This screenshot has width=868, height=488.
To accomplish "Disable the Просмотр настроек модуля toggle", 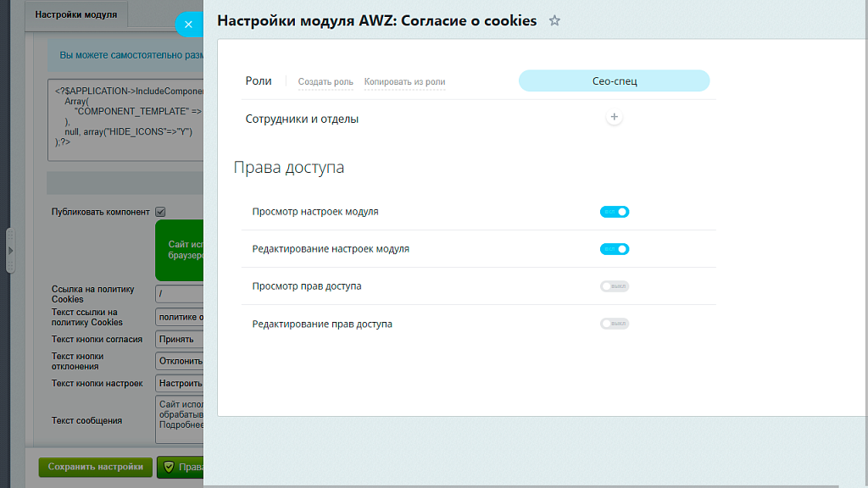I will pyautogui.click(x=614, y=211).
